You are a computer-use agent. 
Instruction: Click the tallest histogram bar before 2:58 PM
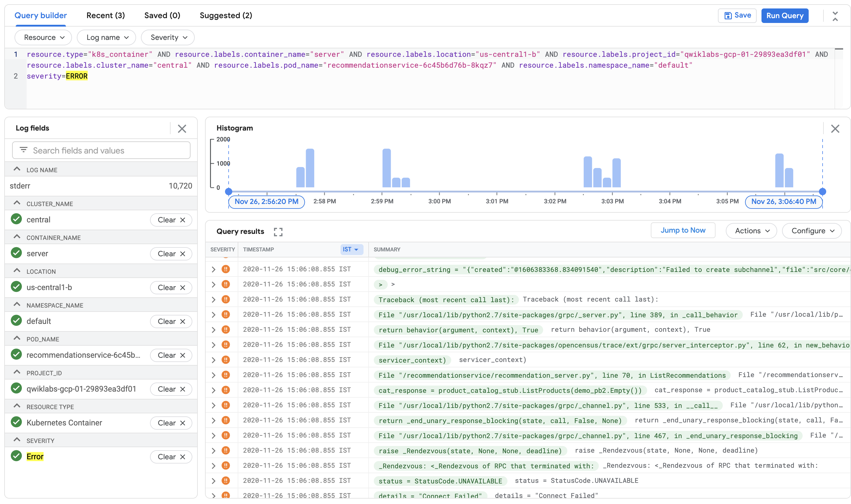point(310,168)
